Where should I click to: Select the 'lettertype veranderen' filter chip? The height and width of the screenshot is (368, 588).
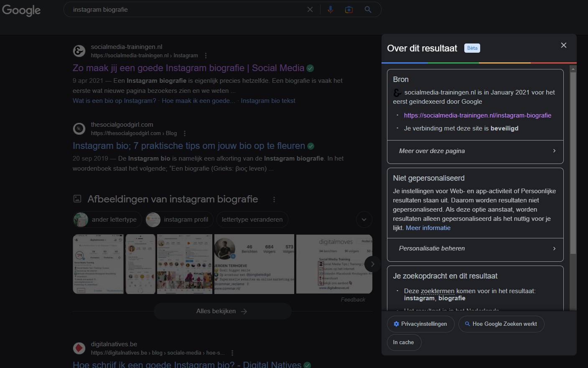252,220
